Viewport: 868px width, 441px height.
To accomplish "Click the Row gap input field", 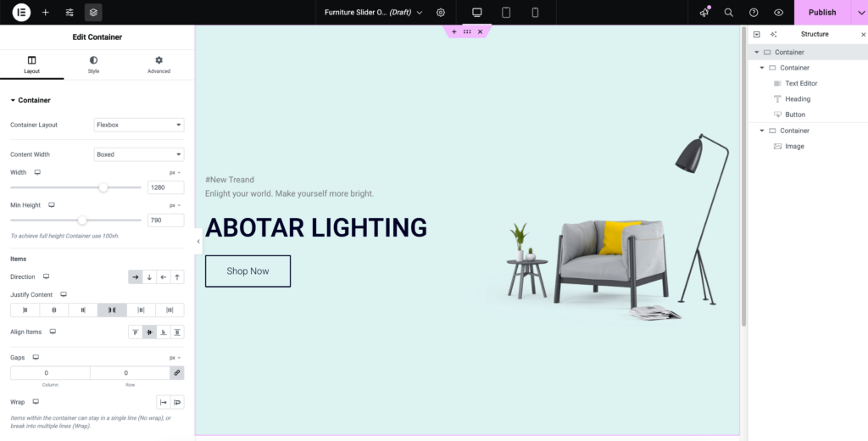I will pyautogui.click(x=130, y=373).
